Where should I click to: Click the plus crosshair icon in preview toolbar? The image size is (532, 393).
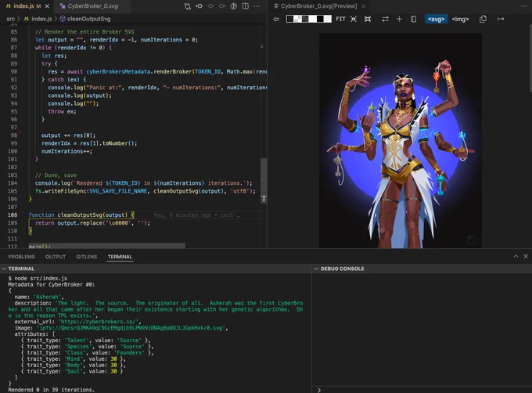[399, 19]
